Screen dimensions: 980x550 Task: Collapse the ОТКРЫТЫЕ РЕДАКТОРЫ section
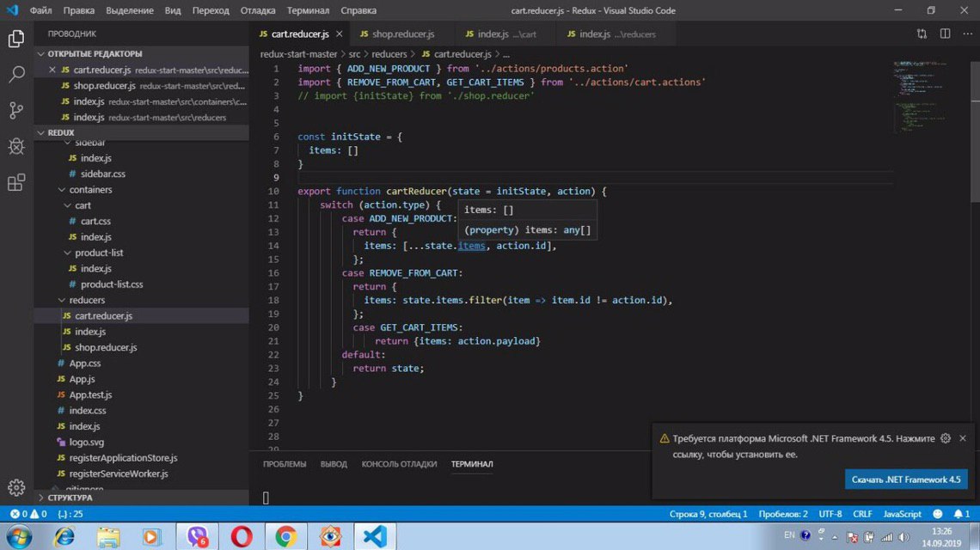(x=95, y=54)
